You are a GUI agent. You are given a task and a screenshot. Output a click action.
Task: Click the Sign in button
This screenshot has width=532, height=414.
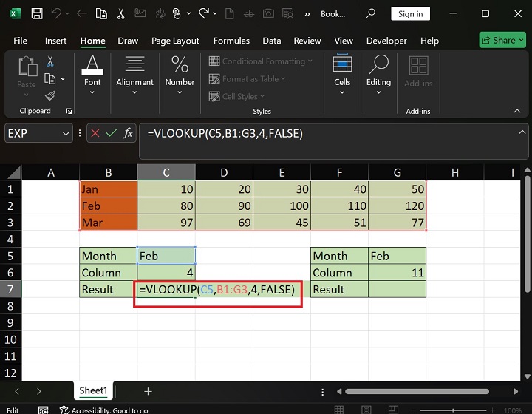(411, 14)
